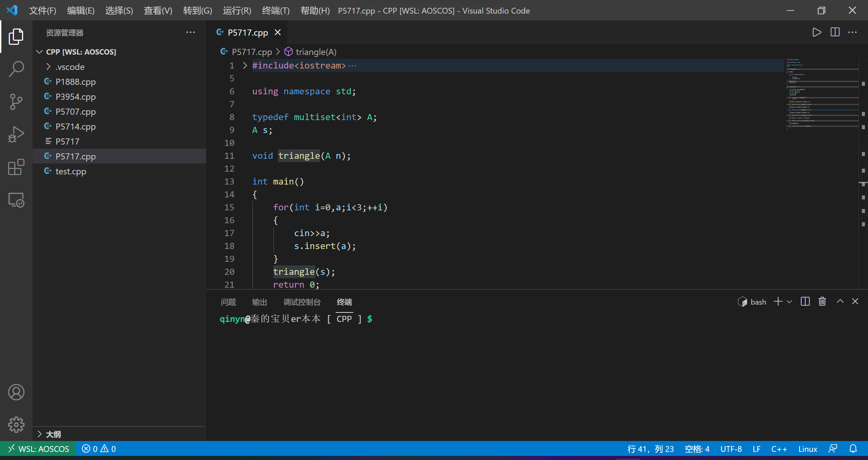The width and height of the screenshot is (868, 460).
Task: Click the notifications bell in status bar
Action: (x=853, y=449)
